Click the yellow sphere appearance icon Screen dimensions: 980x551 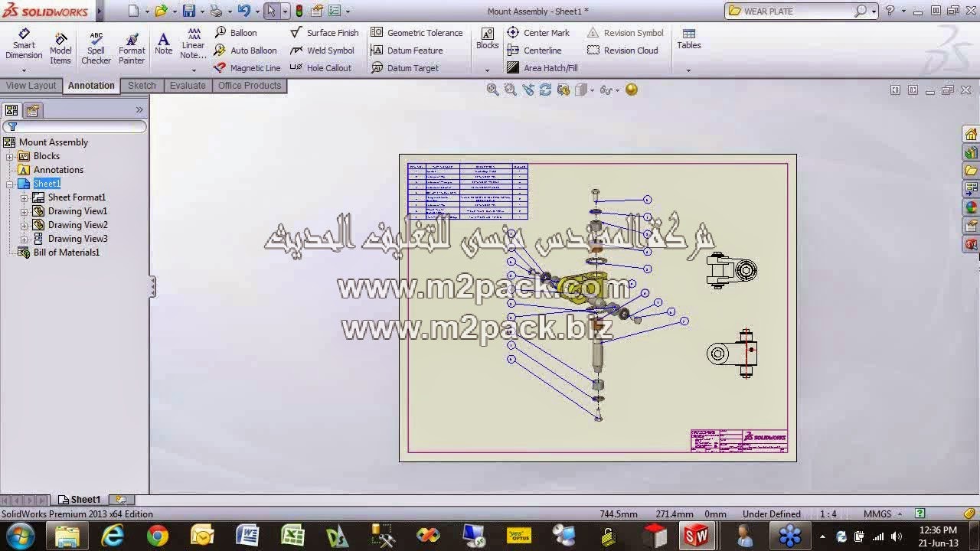(631, 90)
